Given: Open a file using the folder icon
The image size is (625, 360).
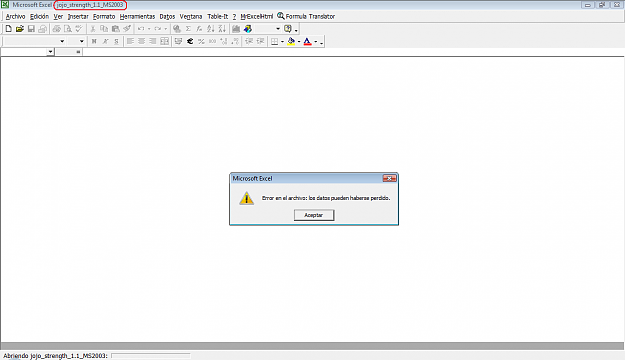Looking at the screenshot, I should pos(20,29).
